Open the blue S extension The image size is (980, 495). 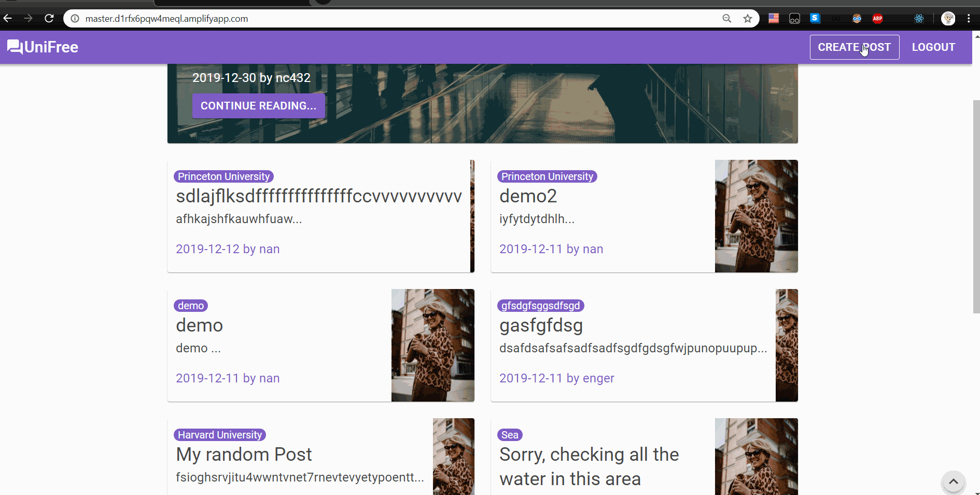815,18
